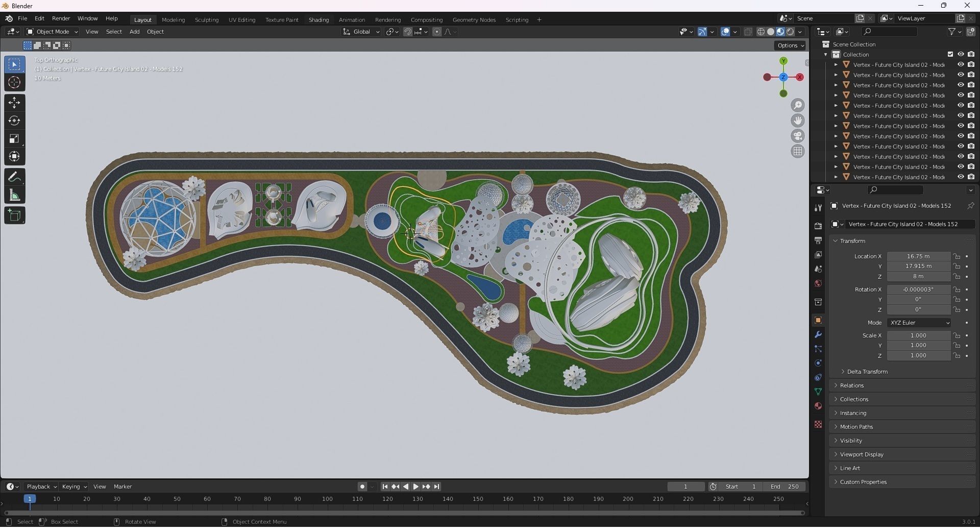Collapse the Collection in the outliner
Screen dimensions: 980x531
click(826, 55)
